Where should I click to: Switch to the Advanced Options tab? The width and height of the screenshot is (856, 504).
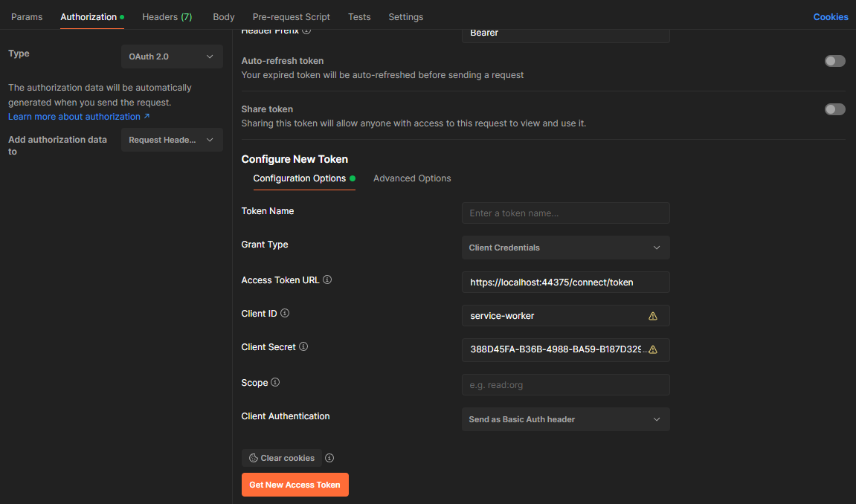click(412, 178)
